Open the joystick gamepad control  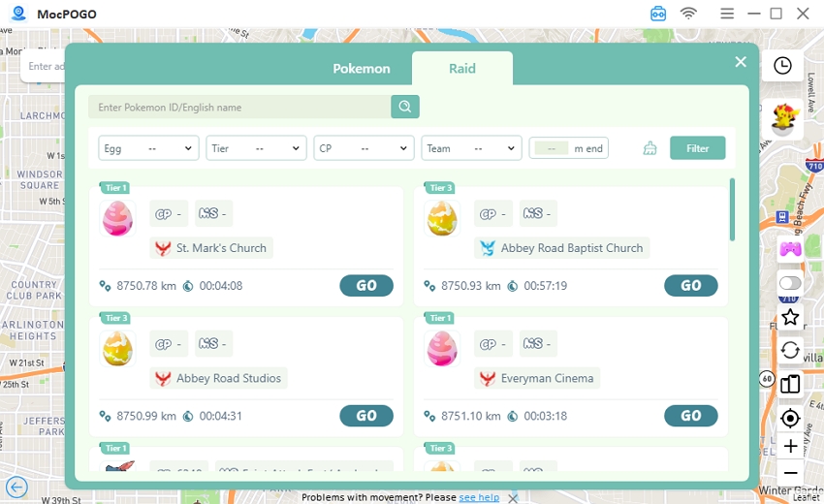pos(790,248)
